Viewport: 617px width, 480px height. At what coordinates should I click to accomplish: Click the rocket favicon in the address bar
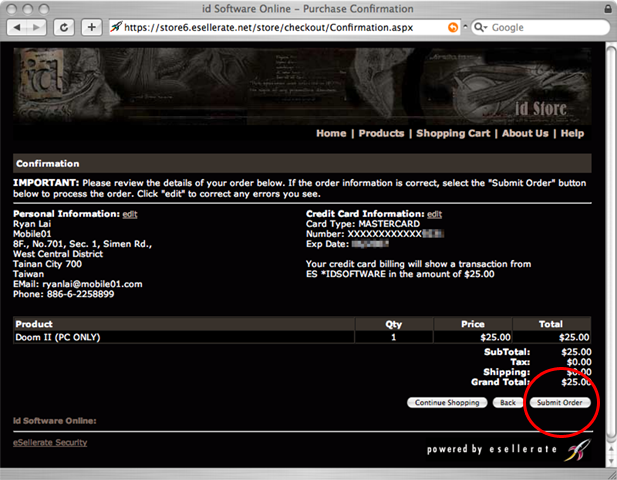[x=116, y=27]
